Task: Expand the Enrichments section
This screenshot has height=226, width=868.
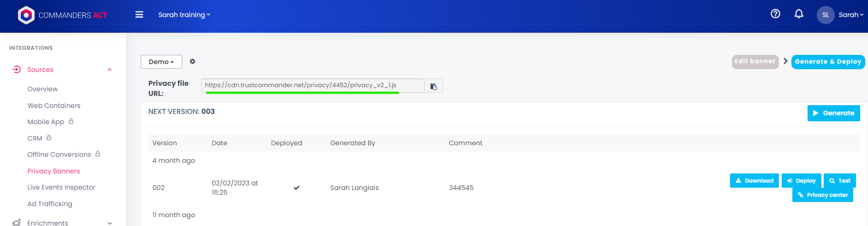Action: click(109, 223)
